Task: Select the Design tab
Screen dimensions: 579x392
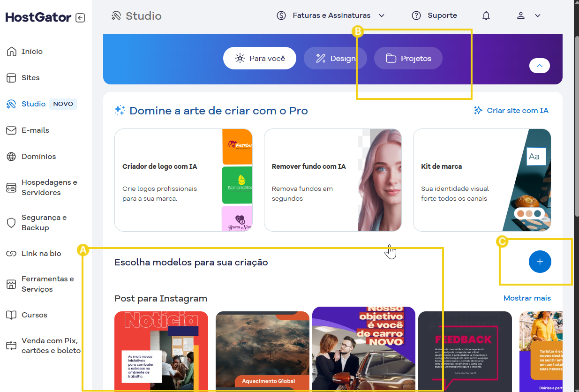Action: click(x=335, y=58)
